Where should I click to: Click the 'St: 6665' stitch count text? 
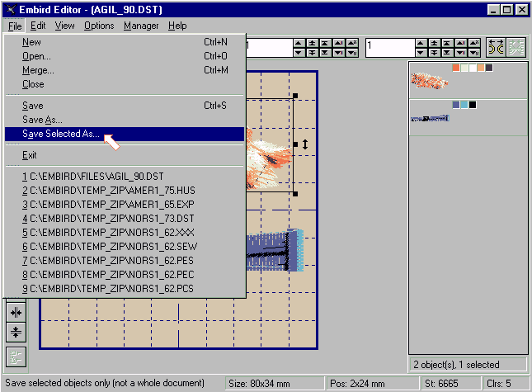click(441, 384)
